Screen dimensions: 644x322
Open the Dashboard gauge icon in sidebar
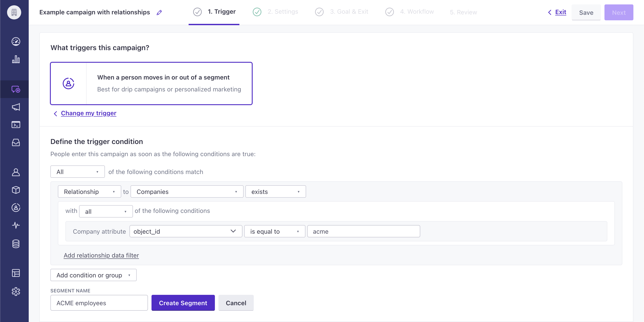click(16, 41)
